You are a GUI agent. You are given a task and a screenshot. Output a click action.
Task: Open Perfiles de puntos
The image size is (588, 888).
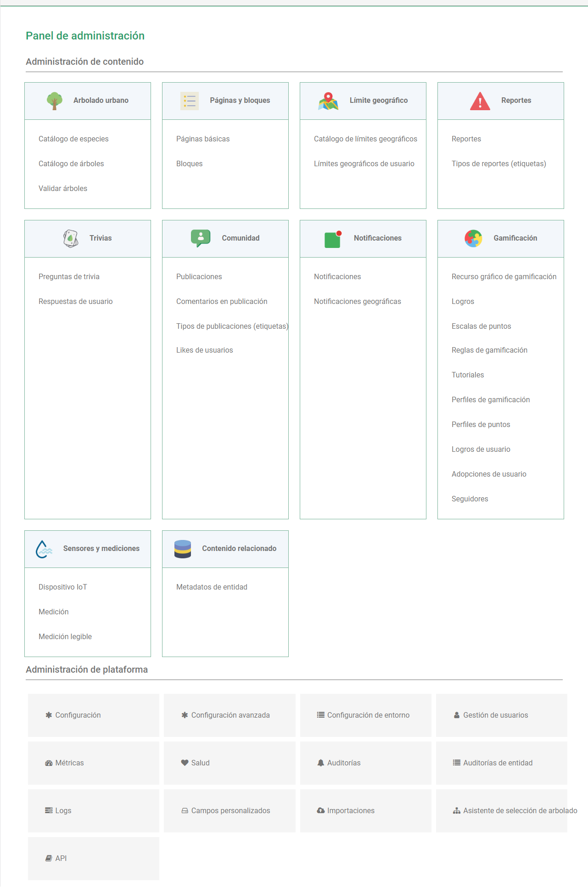click(481, 424)
